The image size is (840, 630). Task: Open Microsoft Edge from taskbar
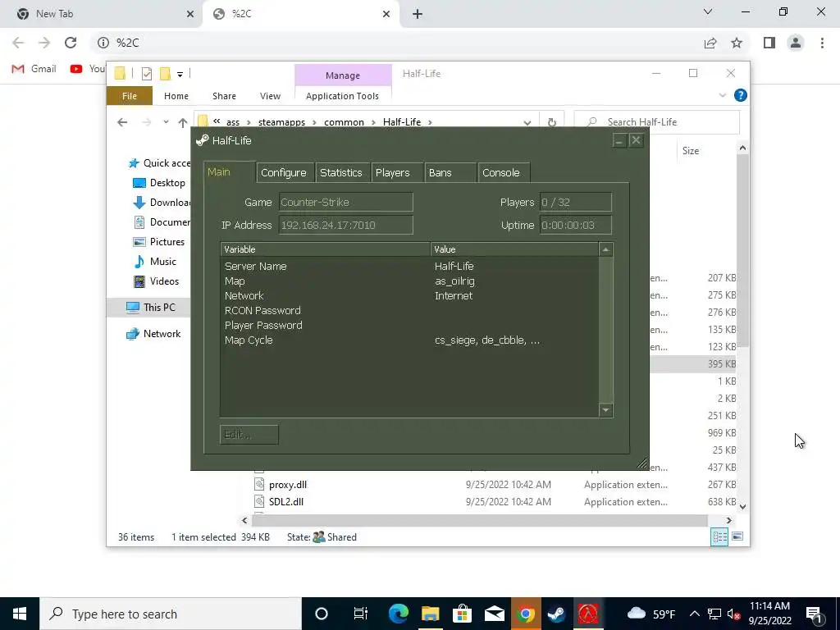point(398,614)
